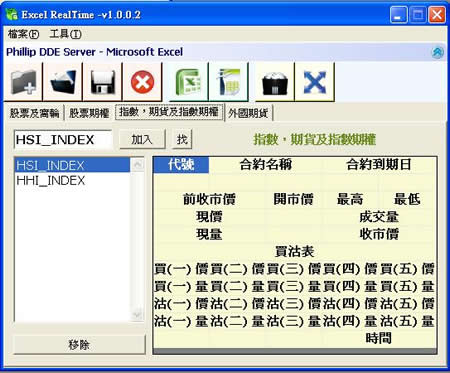Image resolution: width=450 pixels, height=373 pixels.
Task: Click the green sheet template icon
Action: [x=229, y=82]
